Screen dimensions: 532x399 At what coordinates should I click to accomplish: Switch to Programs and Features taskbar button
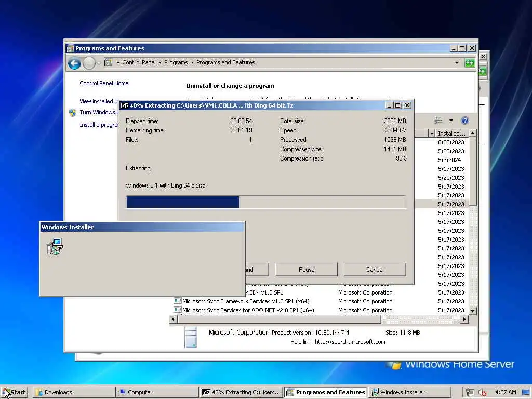click(326, 392)
